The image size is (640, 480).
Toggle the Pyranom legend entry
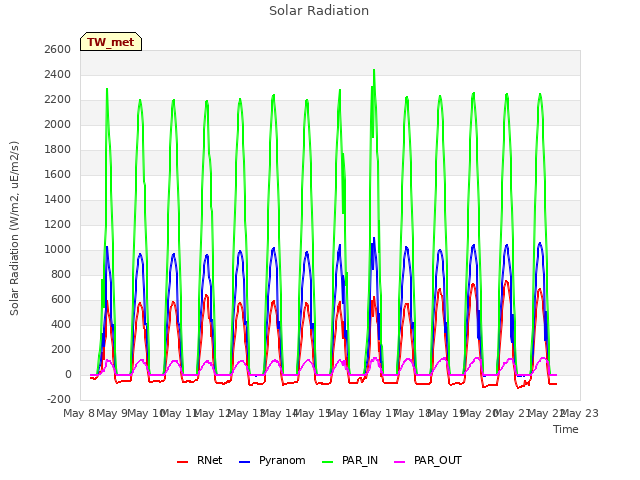click(x=272, y=460)
